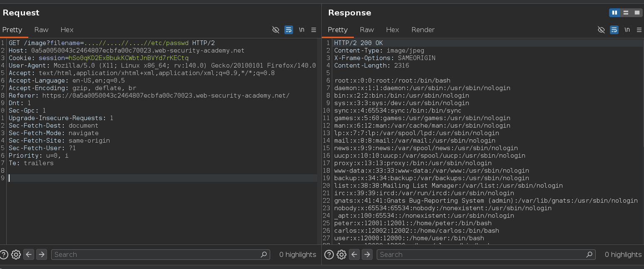The width and height of the screenshot is (644, 269).
Task: Open the Response Render tab
Action: point(423,30)
